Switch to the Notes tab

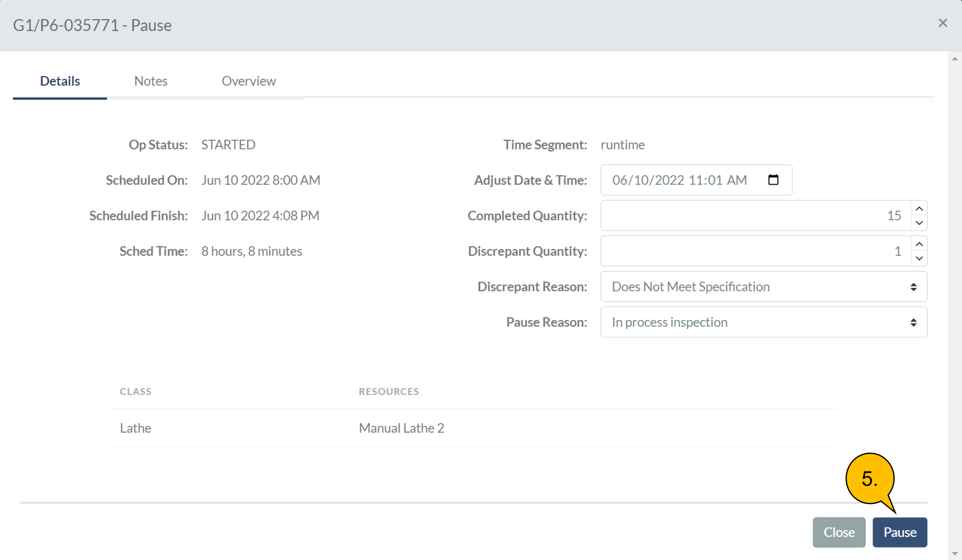tap(151, 81)
